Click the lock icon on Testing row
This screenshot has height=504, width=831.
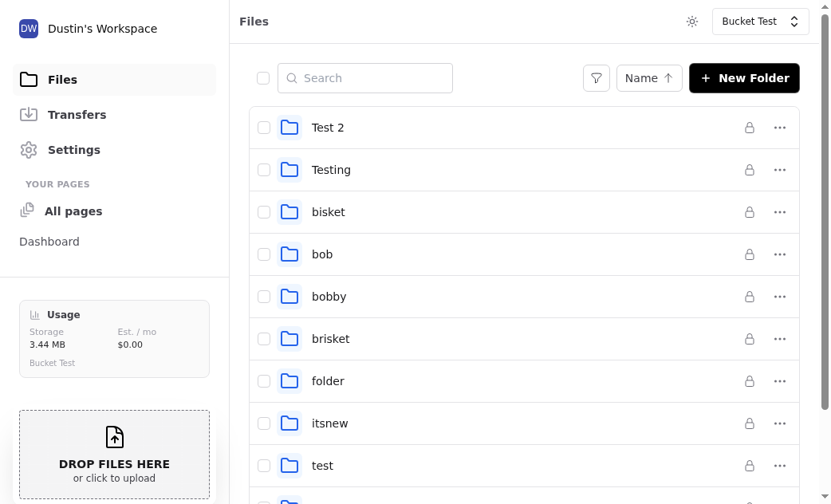tap(750, 170)
